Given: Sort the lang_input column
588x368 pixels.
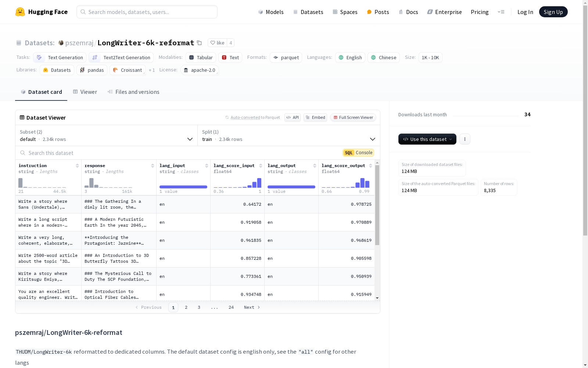Looking at the screenshot, I should 207,166.
